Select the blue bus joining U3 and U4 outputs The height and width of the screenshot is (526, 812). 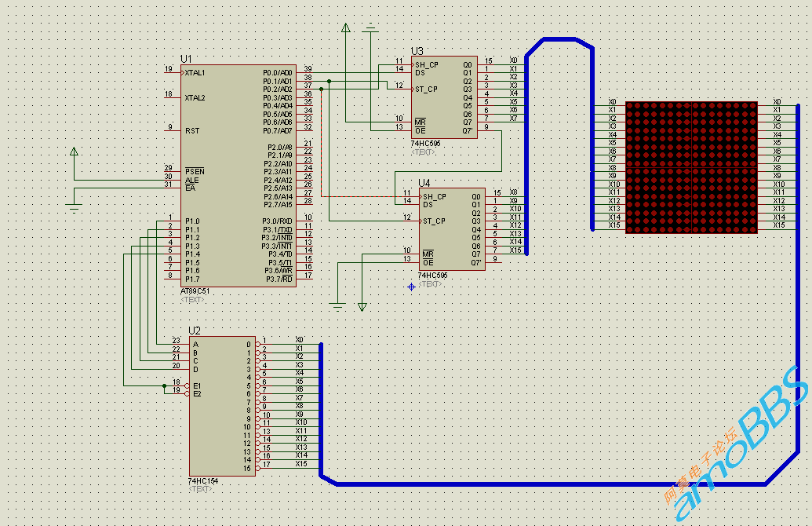[x=526, y=155]
